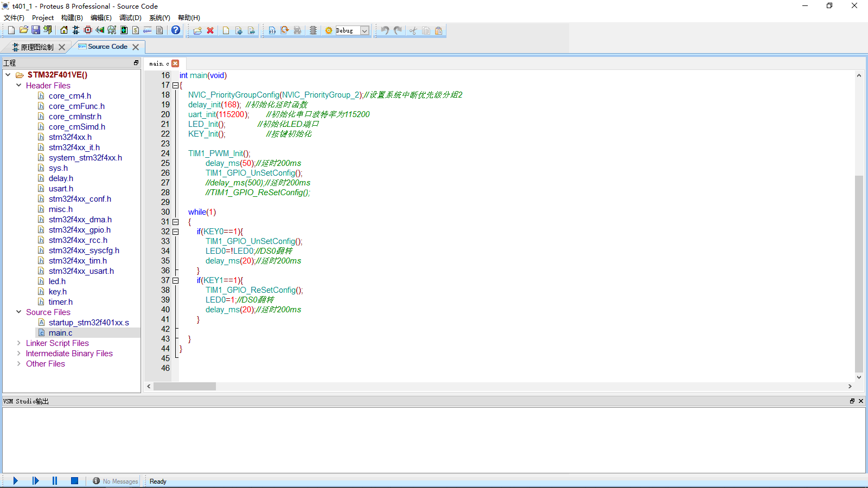
Task: Click the editor scroll down arrow
Action: pos(859,377)
